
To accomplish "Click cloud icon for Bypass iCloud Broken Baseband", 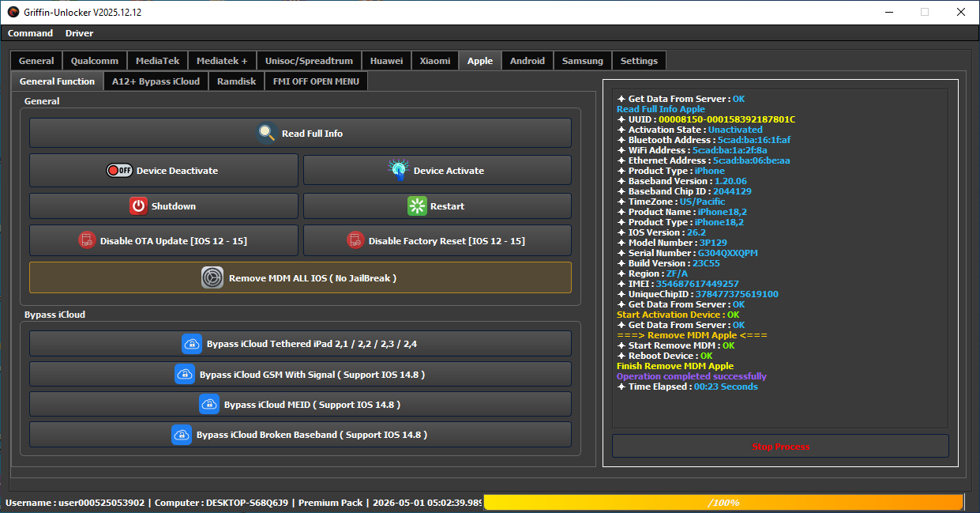I will [x=182, y=435].
